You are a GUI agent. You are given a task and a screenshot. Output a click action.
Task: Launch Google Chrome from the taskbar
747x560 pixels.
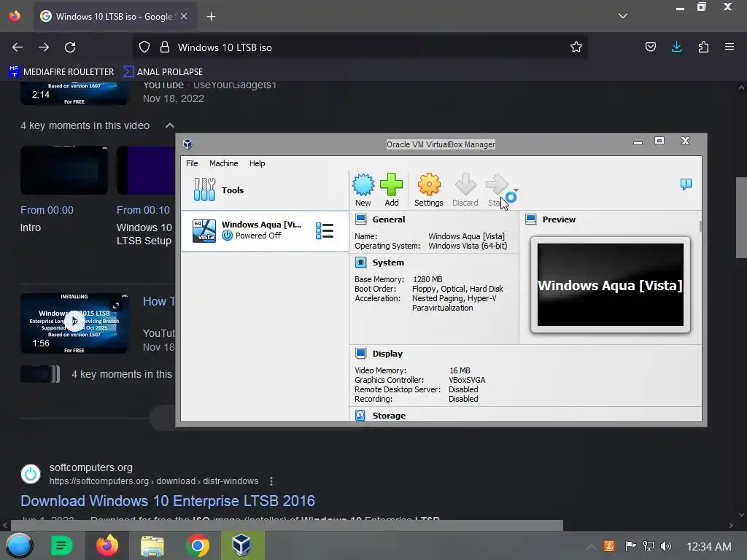pyautogui.click(x=198, y=545)
